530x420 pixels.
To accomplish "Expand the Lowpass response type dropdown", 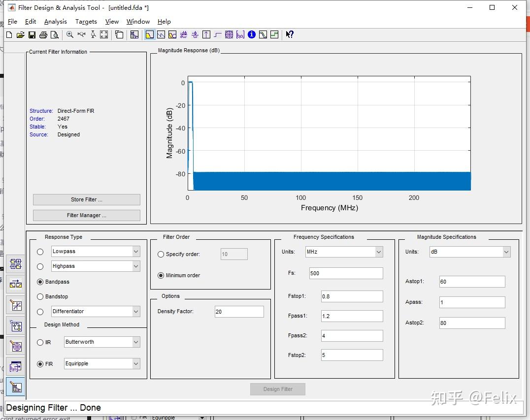I will [136, 252].
